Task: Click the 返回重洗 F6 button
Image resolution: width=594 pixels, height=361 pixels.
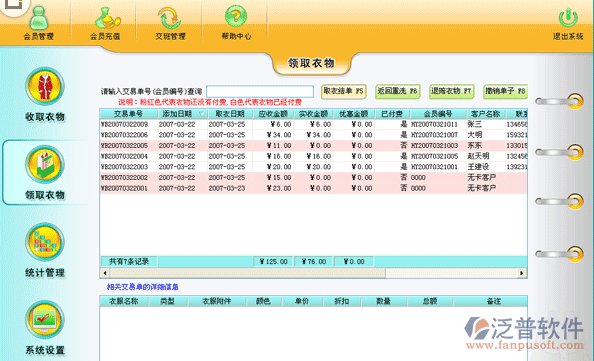Action: pyautogui.click(x=397, y=91)
